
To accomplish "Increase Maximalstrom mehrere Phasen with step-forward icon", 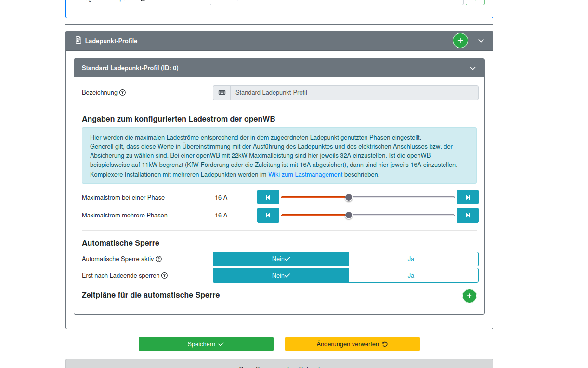I will pos(468,216).
